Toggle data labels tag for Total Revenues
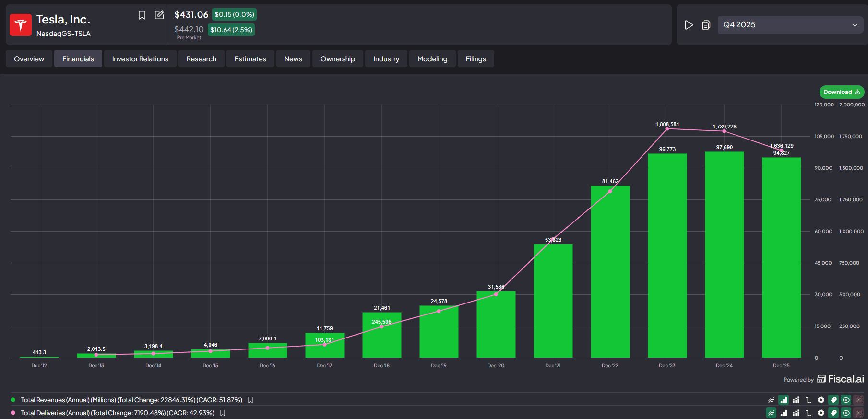 click(x=833, y=400)
